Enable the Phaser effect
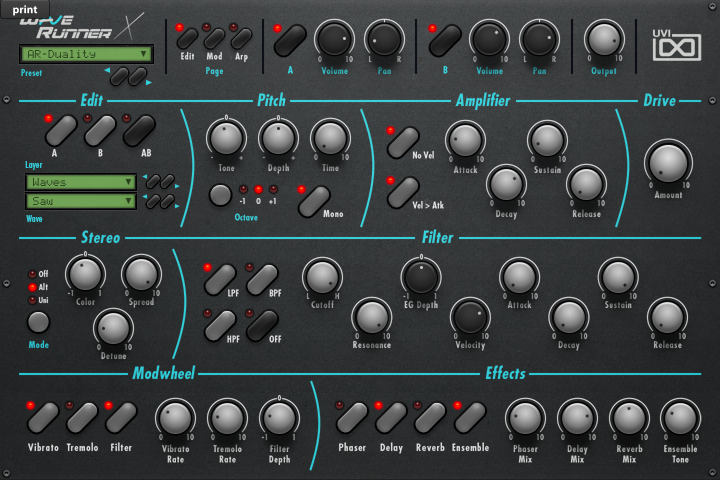Screen dimensions: 720x480 (352, 418)
